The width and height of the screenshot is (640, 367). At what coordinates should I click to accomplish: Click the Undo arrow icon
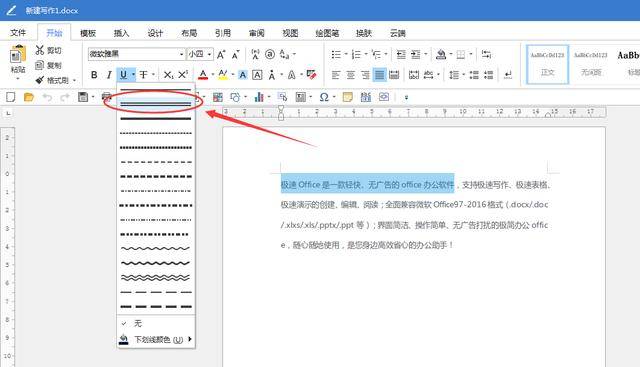(x=47, y=97)
